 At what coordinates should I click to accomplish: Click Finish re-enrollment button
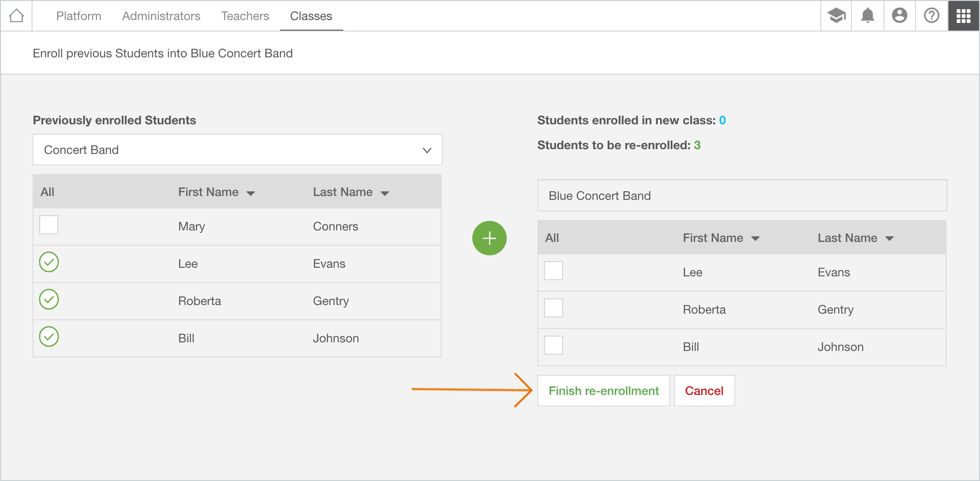[x=603, y=391]
